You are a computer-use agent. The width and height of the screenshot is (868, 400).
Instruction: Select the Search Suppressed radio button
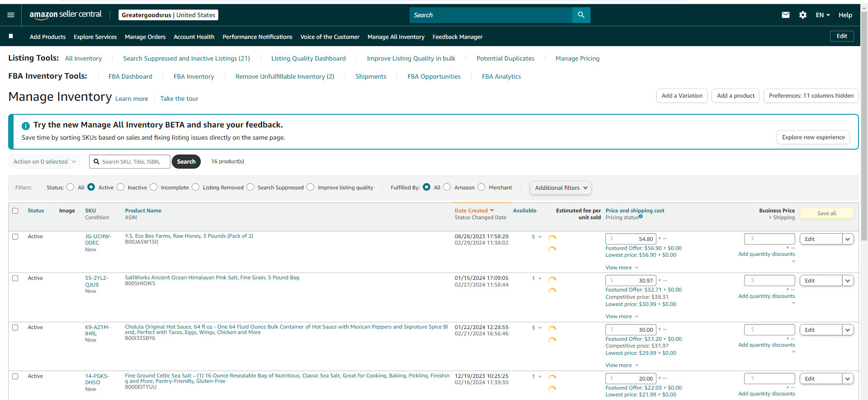pos(250,187)
